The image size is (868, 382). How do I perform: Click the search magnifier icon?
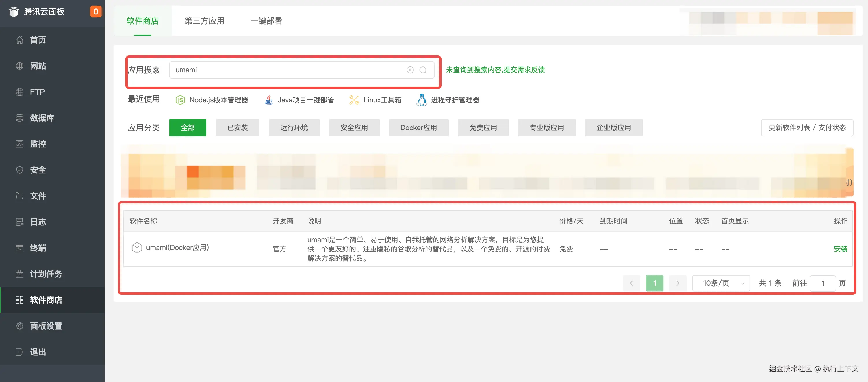coord(423,70)
